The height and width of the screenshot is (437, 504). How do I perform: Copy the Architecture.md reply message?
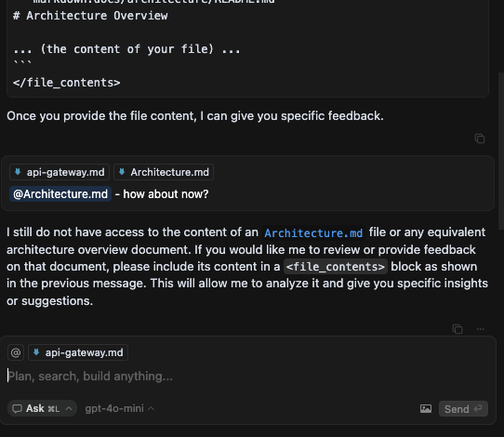click(458, 329)
